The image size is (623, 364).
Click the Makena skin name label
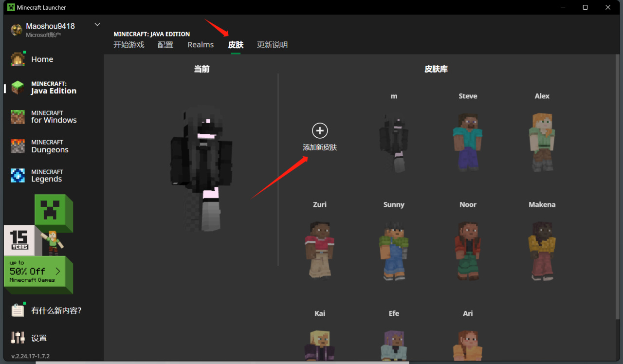542,205
